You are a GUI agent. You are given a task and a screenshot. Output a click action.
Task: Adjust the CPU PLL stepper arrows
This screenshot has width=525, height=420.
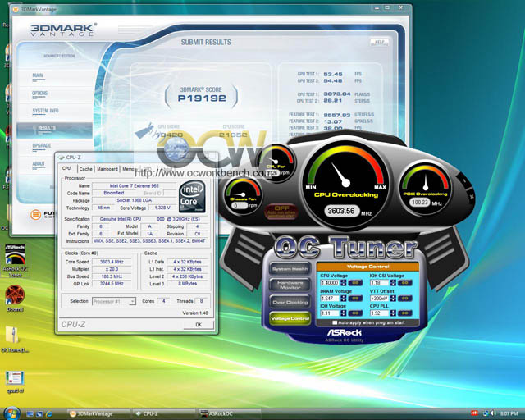click(393, 313)
